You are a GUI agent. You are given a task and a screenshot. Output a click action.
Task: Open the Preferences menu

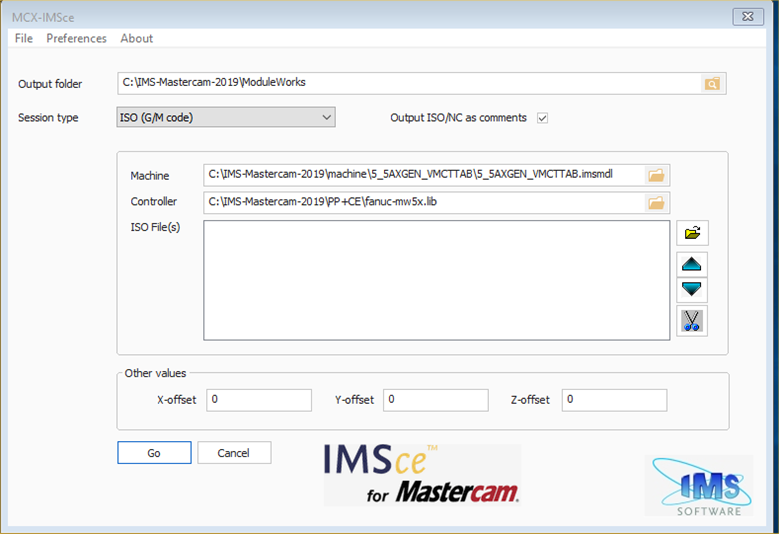(x=77, y=38)
